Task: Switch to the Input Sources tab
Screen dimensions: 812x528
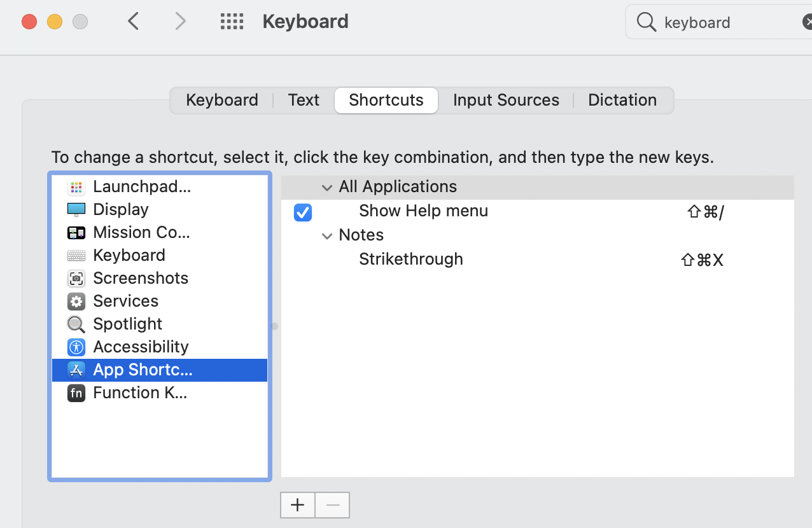Action: click(506, 100)
